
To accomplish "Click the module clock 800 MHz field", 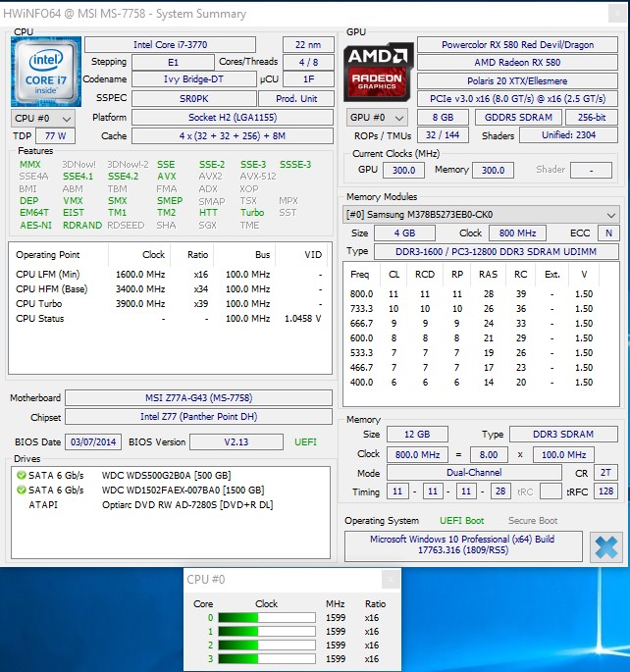I will coord(518,233).
